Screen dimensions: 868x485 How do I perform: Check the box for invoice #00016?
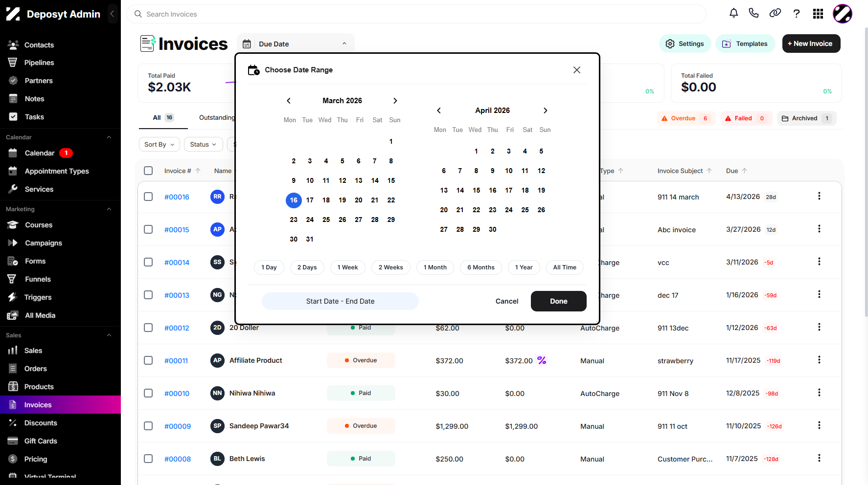pos(148,197)
